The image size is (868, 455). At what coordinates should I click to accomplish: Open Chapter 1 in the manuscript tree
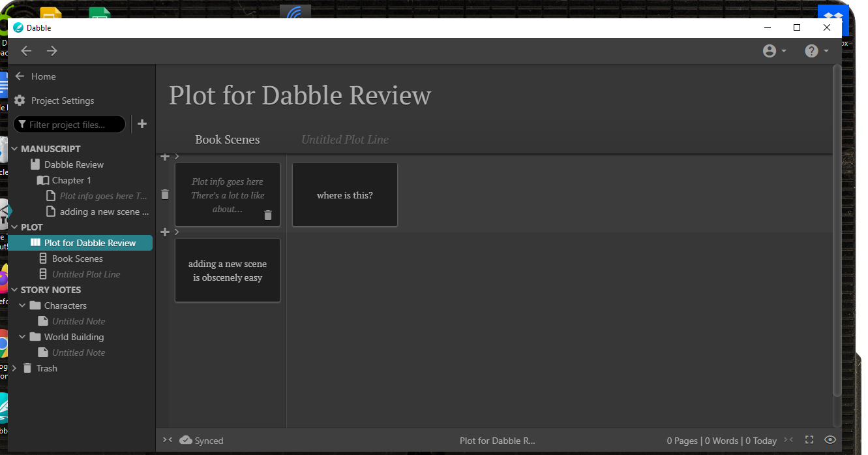coord(71,180)
